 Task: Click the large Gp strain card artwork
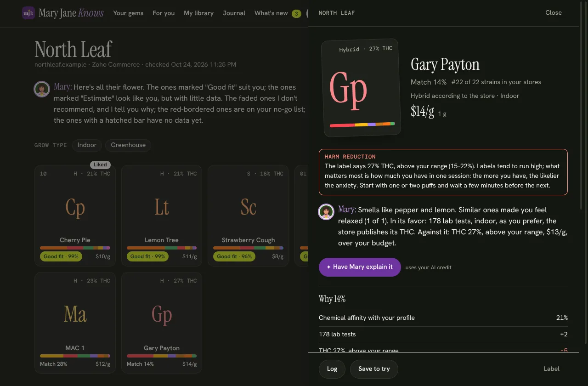[361, 88]
